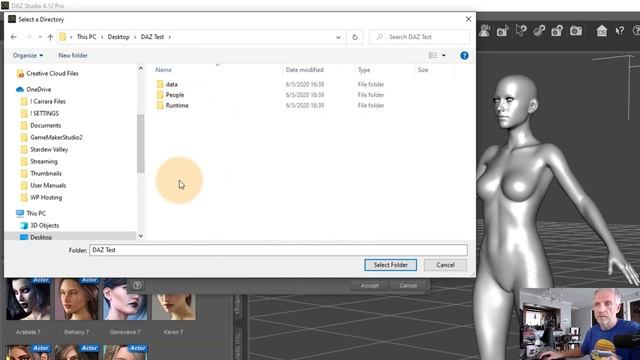
Task: Click Accept in the DAZ Studio dialog
Action: coord(369,285)
